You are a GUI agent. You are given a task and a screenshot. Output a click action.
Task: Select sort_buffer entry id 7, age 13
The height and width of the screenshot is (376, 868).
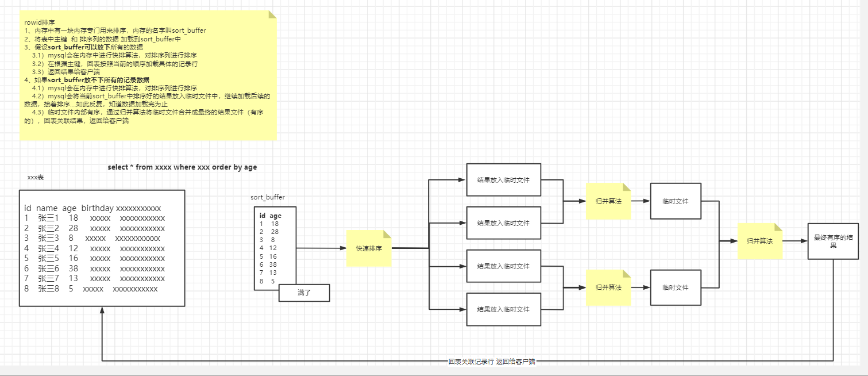pos(268,273)
